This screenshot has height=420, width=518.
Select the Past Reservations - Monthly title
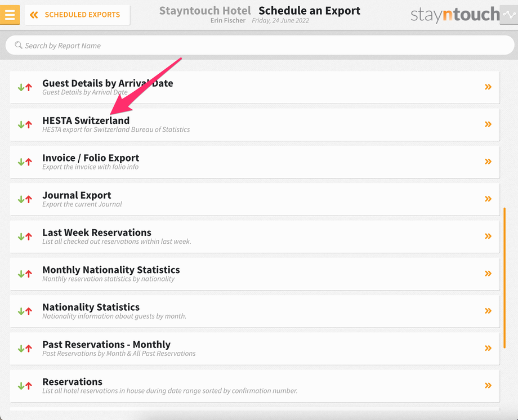click(106, 345)
